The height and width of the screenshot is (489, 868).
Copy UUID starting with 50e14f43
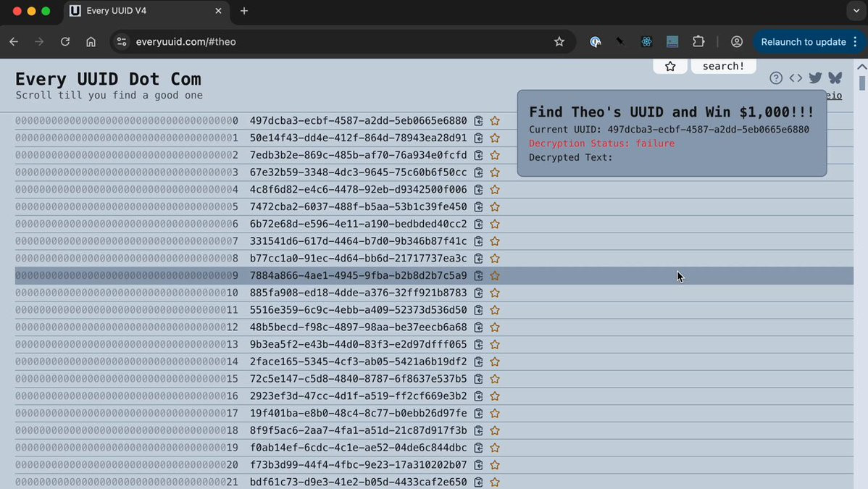point(478,138)
